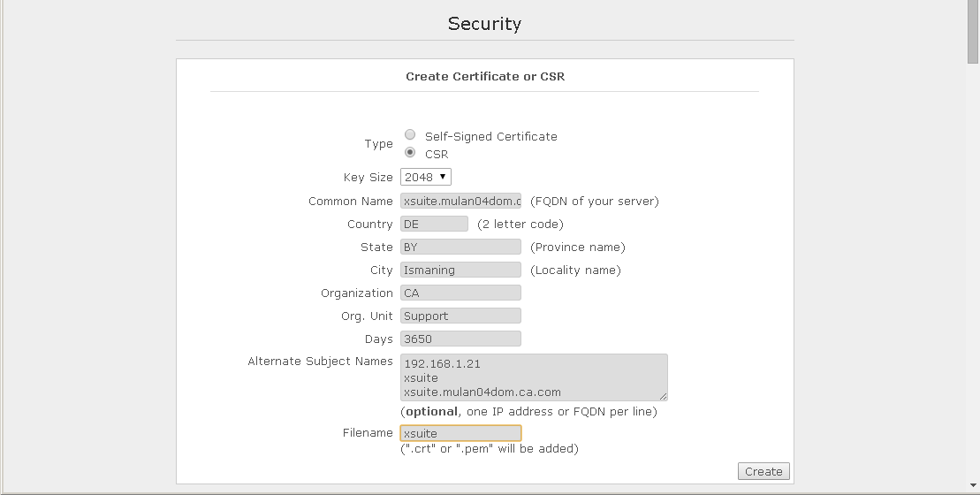980x495 pixels.
Task: Click the Days field showing 3650
Action: click(460, 339)
